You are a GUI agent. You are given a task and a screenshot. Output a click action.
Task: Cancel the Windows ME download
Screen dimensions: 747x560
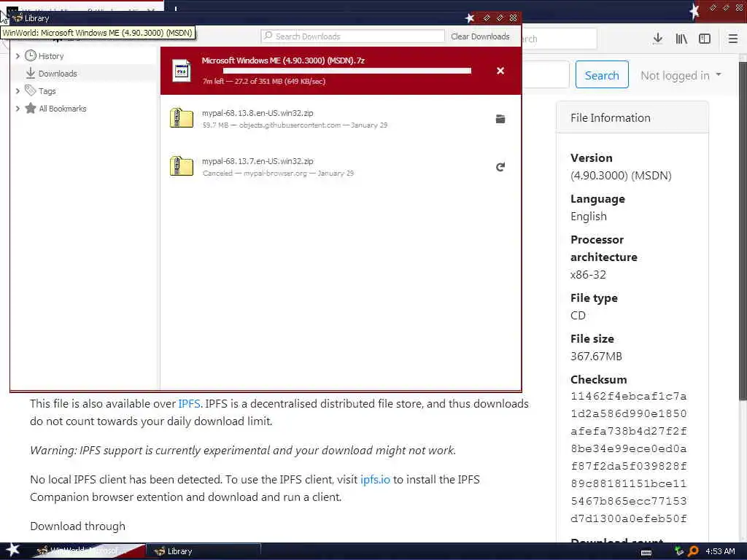[500, 71]
